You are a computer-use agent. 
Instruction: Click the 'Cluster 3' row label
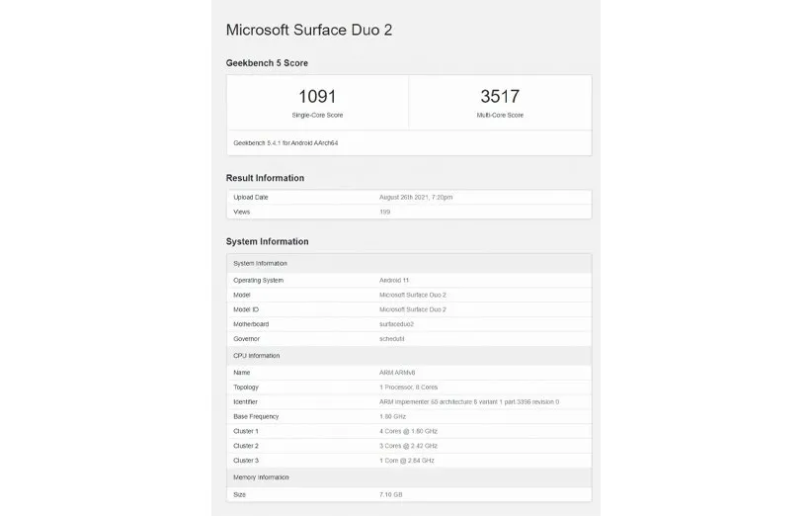click(246, 461)
